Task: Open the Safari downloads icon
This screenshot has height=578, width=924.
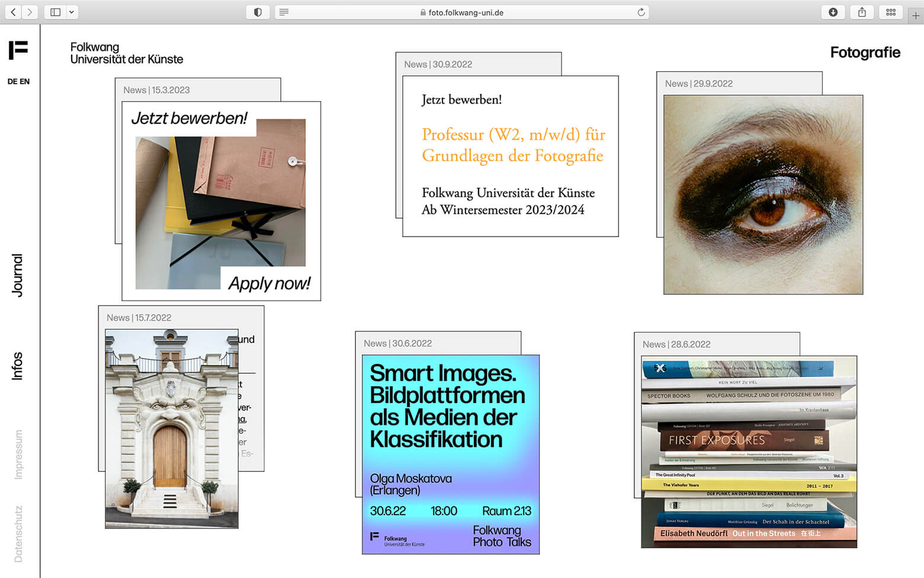Action: click(833, 12)
